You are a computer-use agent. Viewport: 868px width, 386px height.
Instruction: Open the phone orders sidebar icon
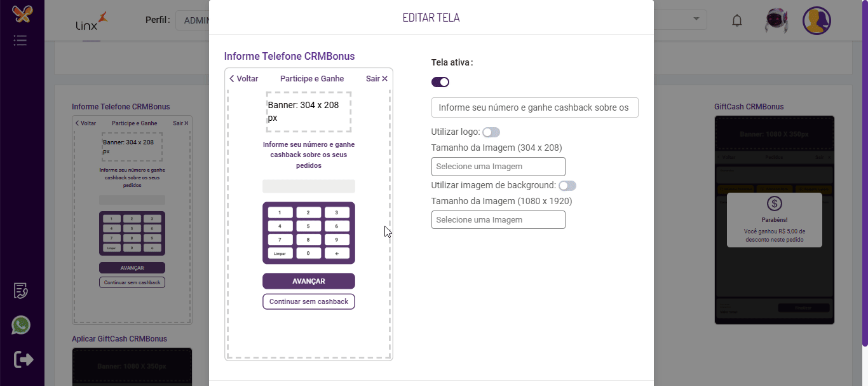(x=21, y=291)
